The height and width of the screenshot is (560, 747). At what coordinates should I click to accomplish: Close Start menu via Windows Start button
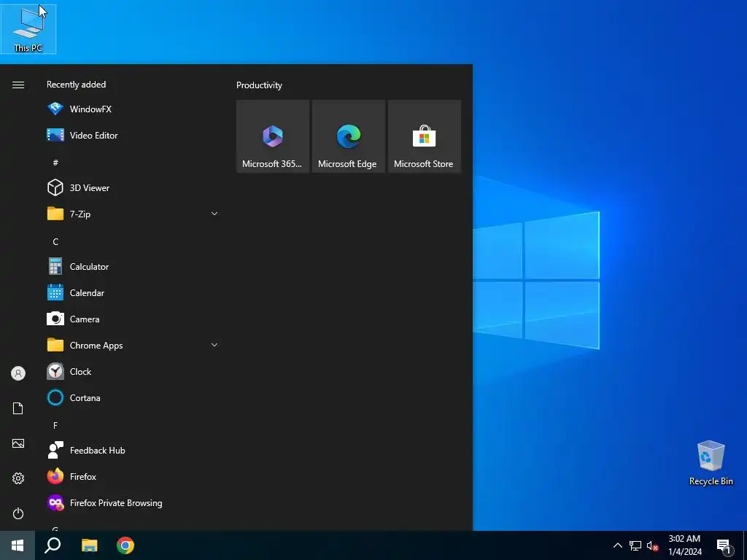pyautogui.click(x=18, y=545)
